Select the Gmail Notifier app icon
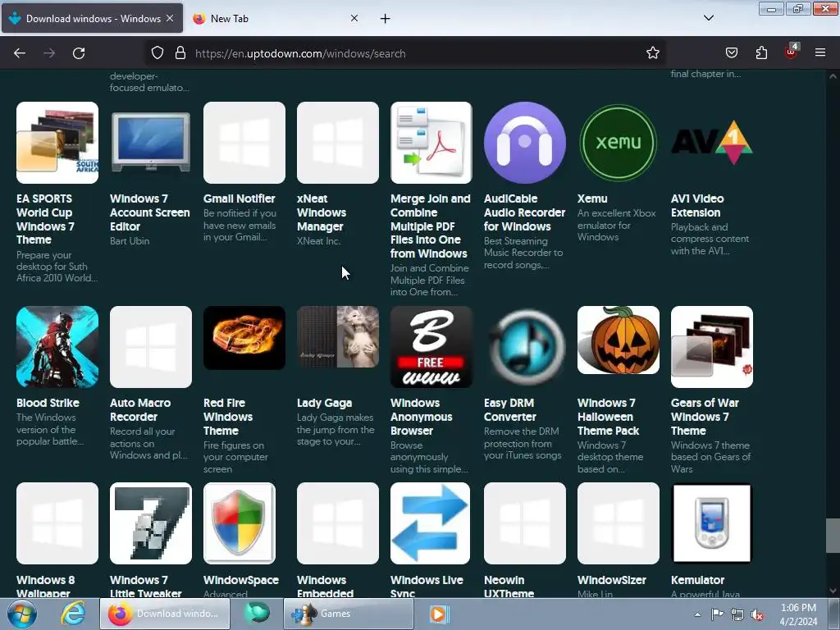 click(244, 143)
